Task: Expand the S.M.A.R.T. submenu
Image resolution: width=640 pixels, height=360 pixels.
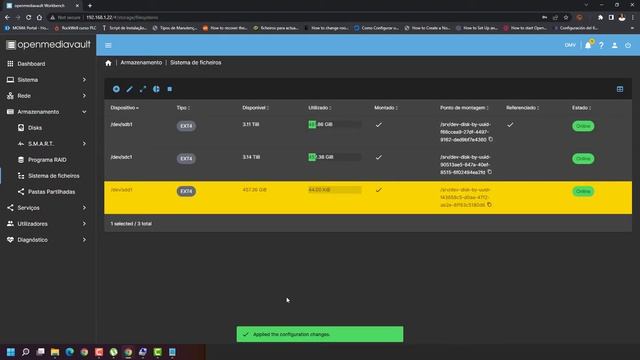Action: [48, 144]
